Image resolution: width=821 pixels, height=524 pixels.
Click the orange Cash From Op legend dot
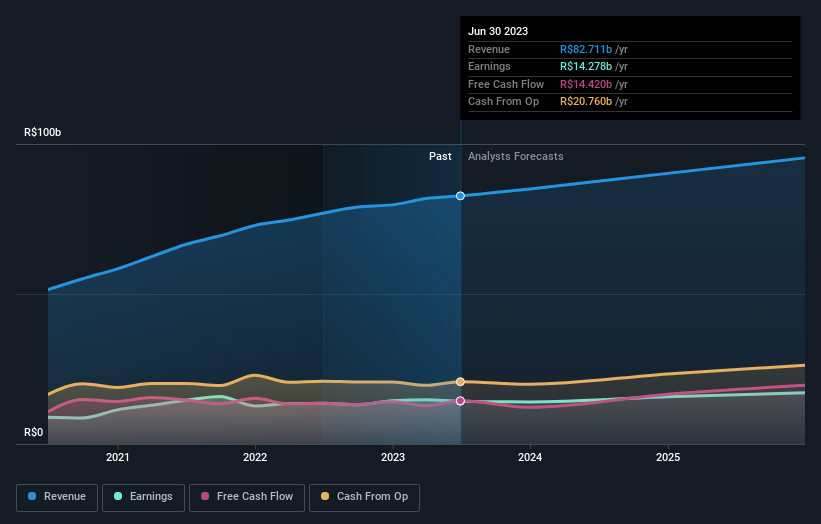point(325,496)
